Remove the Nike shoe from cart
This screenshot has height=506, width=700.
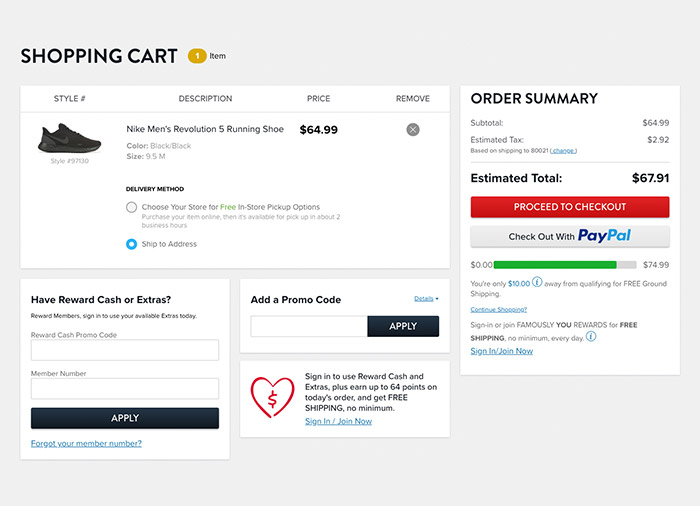point(412,130)
